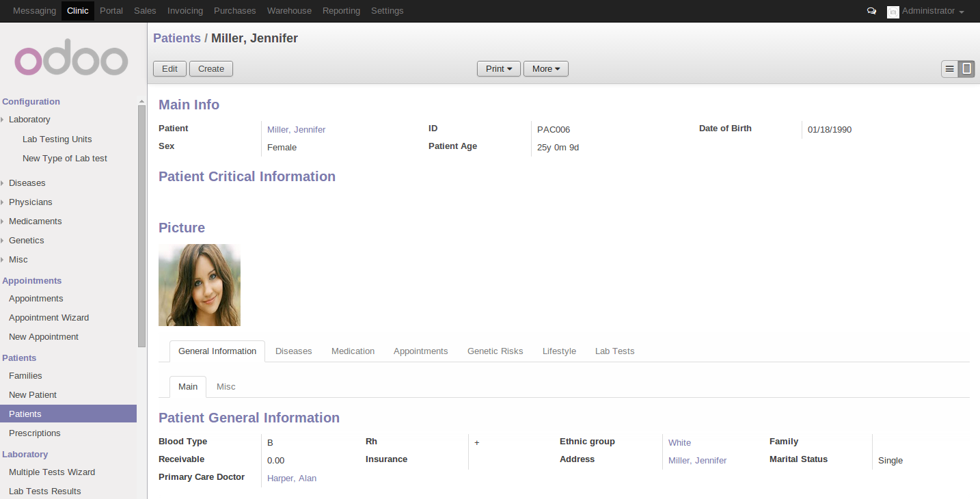Open the More dropdown

pyautogui.click(x=546, y=68)
